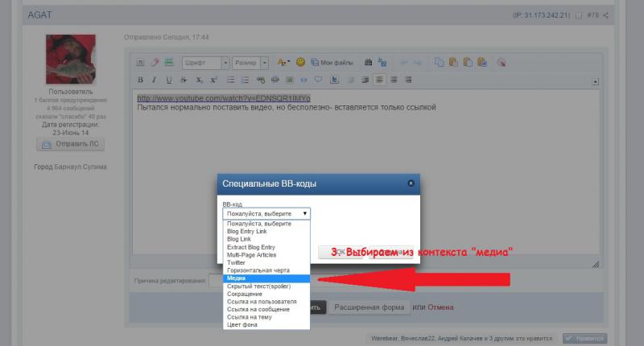Click the find and replace icon
This screenshot has height=346, width=644.
(x=382, y=63)
